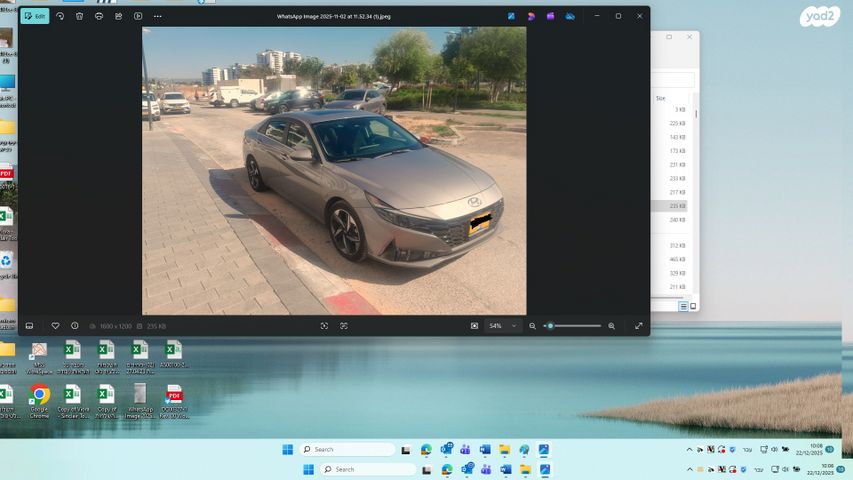Switch File Explorer to details view icon
This screenshot has width=853, height=480.
[683, 306]
